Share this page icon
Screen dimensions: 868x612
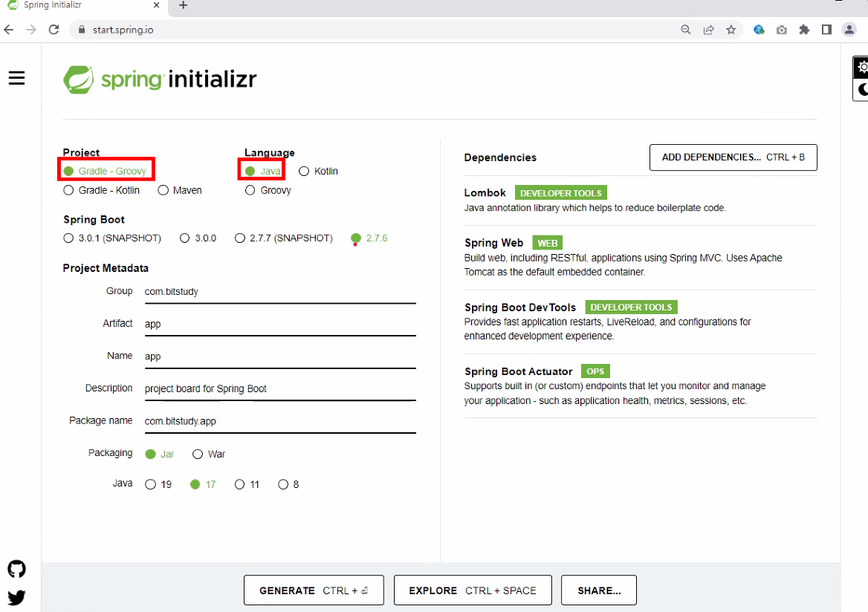708,30
